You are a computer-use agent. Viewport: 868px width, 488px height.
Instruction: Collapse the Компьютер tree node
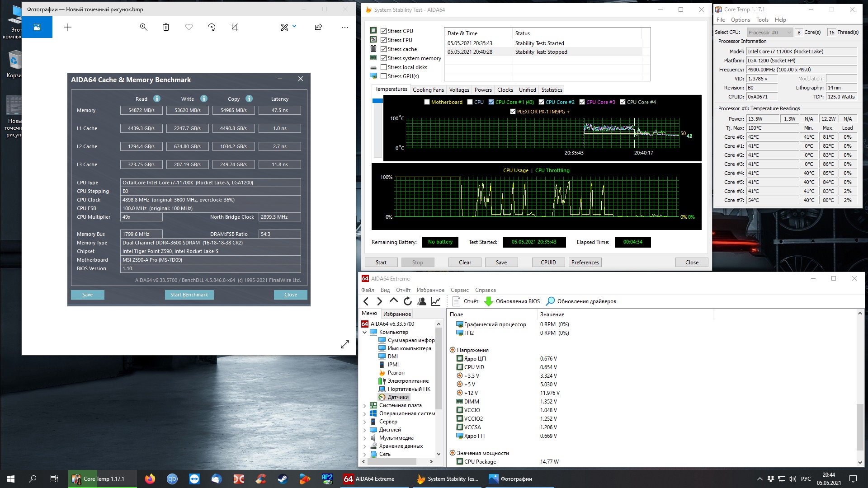pos(365,333)
